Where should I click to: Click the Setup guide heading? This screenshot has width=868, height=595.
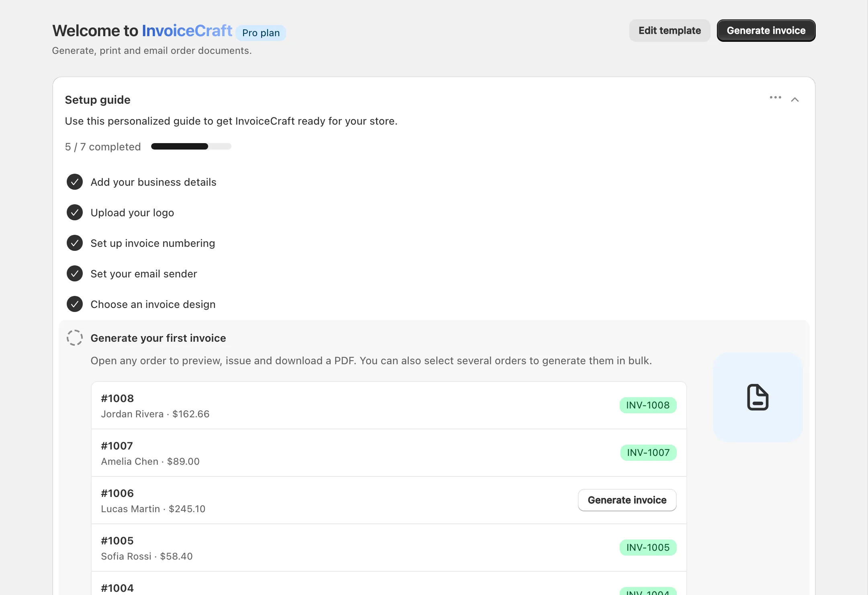click(x=98, y=100)
